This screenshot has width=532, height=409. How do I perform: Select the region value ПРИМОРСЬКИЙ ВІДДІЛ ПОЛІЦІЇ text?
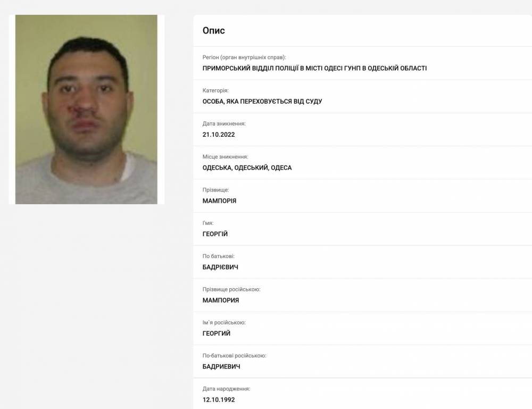click(x=314, y=68)
